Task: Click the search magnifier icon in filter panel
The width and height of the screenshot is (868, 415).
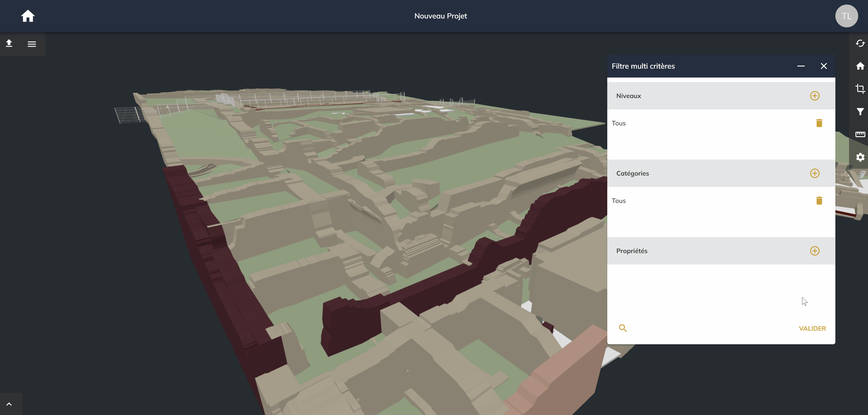Action: point(623,328)
